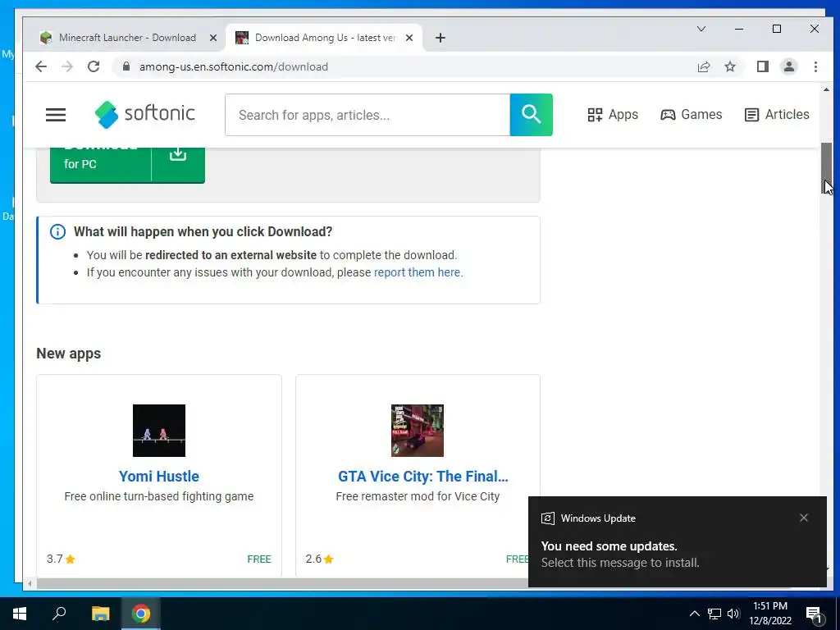
Task: Show hidden system tray icons
Action: tap(694, 614)
